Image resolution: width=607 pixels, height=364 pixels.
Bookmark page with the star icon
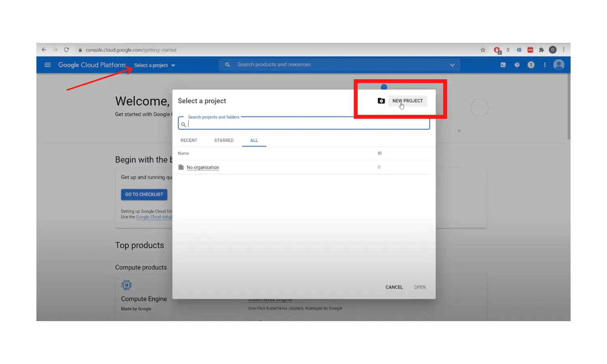483,50
